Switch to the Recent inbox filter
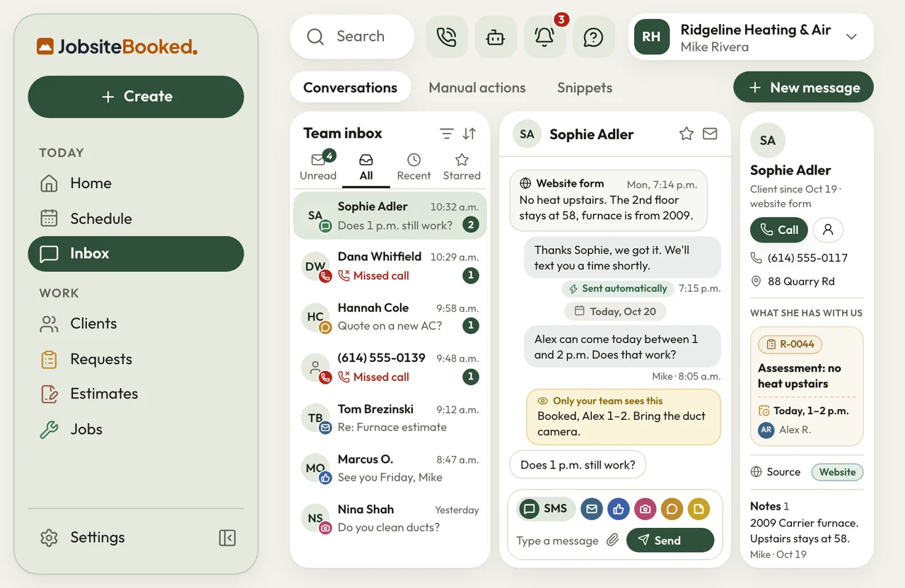This screenshot has width=905, height=588. (x=414, y=167)
